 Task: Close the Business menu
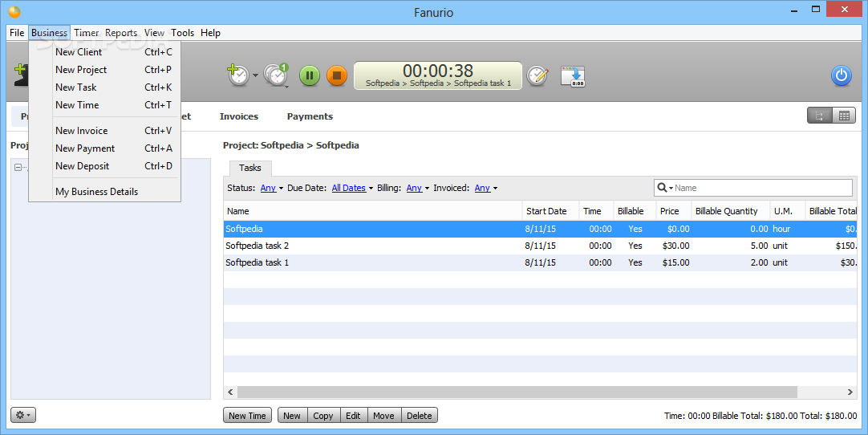tap(49, 33)
